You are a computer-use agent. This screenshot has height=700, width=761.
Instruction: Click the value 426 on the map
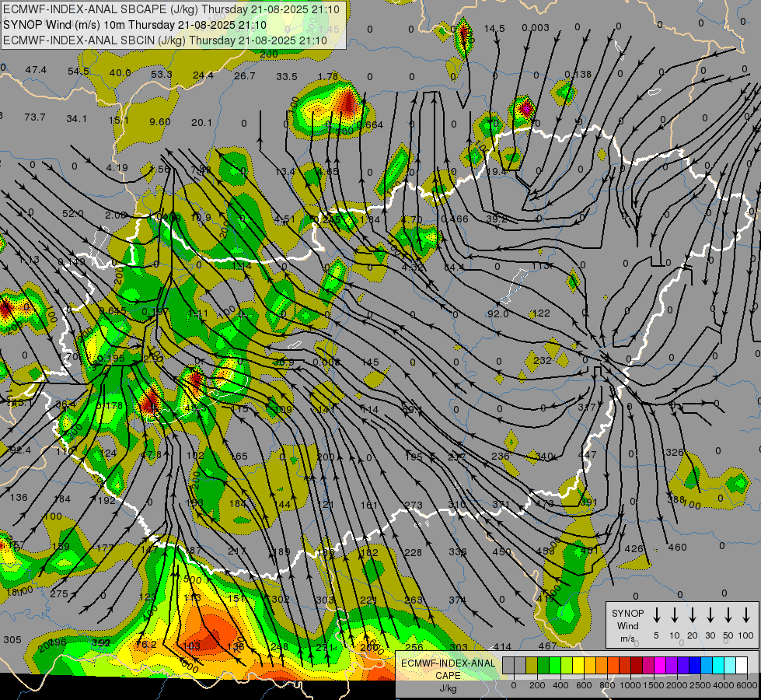[634, 549]
